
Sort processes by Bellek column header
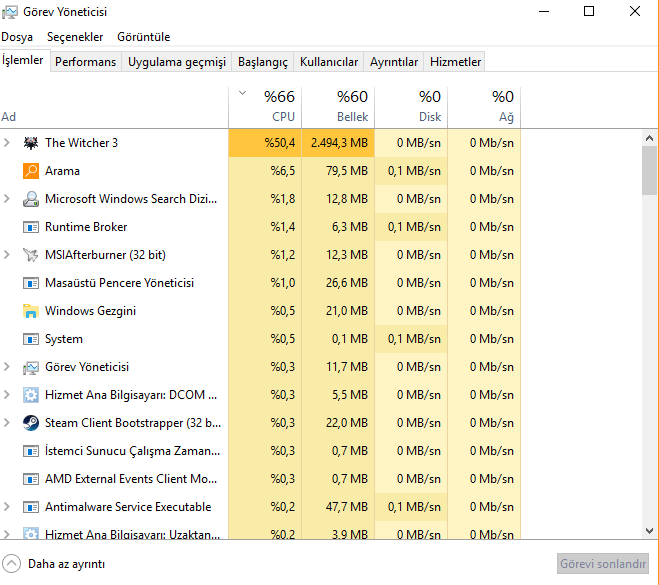[x=351, y=107]
